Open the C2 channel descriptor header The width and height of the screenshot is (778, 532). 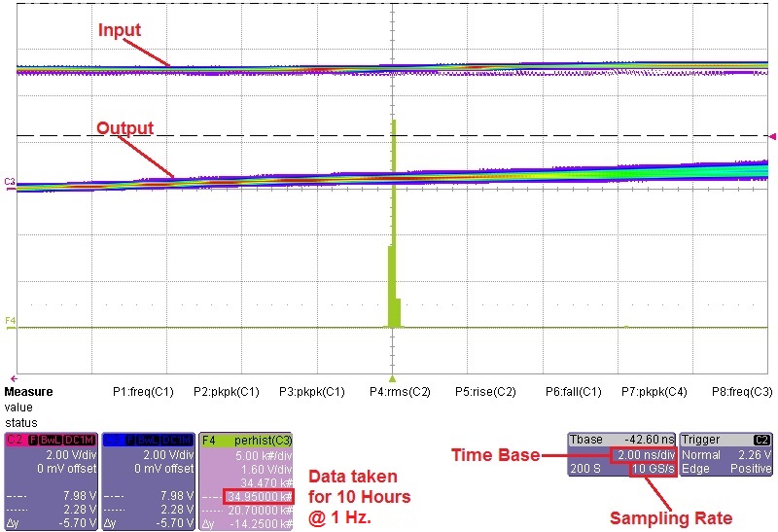tap(51, 441)
